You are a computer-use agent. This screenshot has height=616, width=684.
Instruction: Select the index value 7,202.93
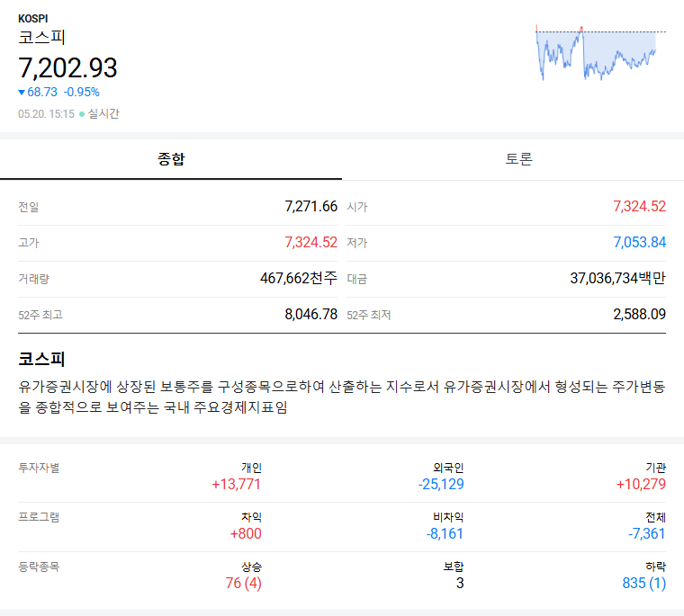coord(67,68)
